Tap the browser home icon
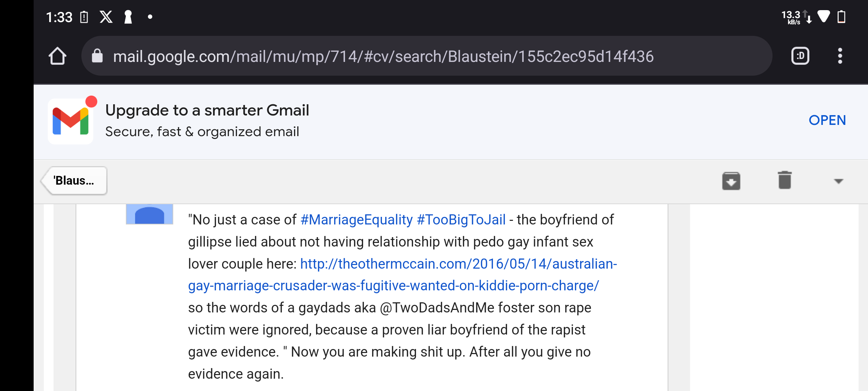 tap(57, 56)
